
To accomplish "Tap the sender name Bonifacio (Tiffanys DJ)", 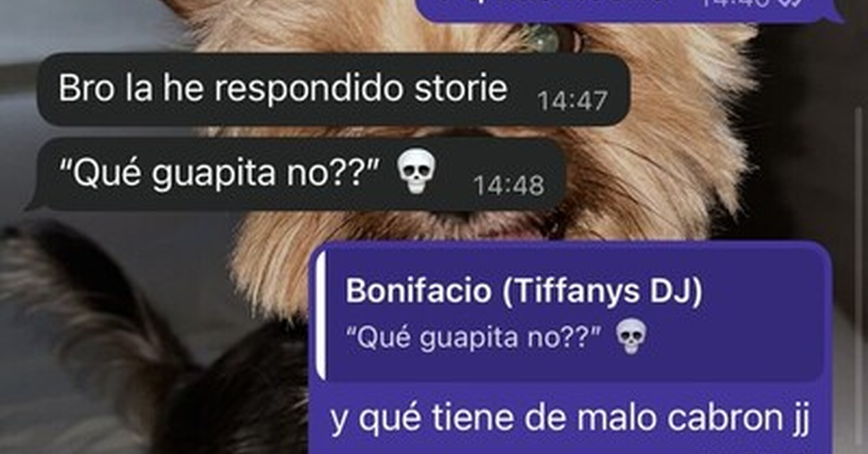I will (x=524, y=291).
